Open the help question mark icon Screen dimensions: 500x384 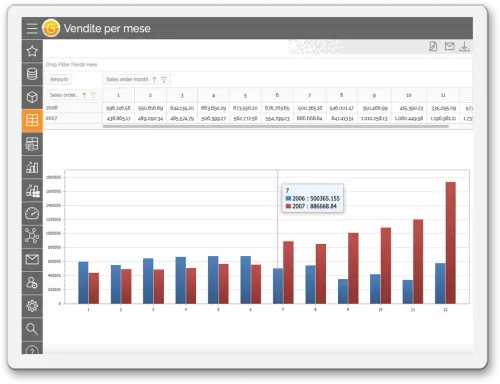32,349
